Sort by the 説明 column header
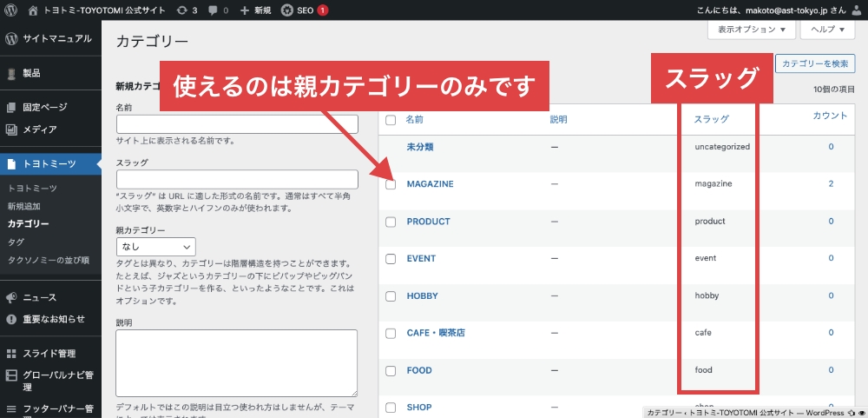 coord(558,119)
